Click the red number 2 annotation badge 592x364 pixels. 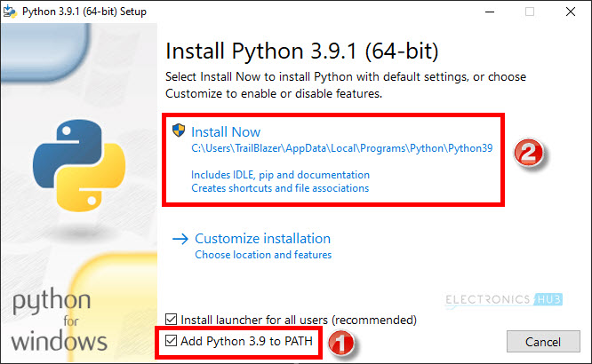pos(532,152)
